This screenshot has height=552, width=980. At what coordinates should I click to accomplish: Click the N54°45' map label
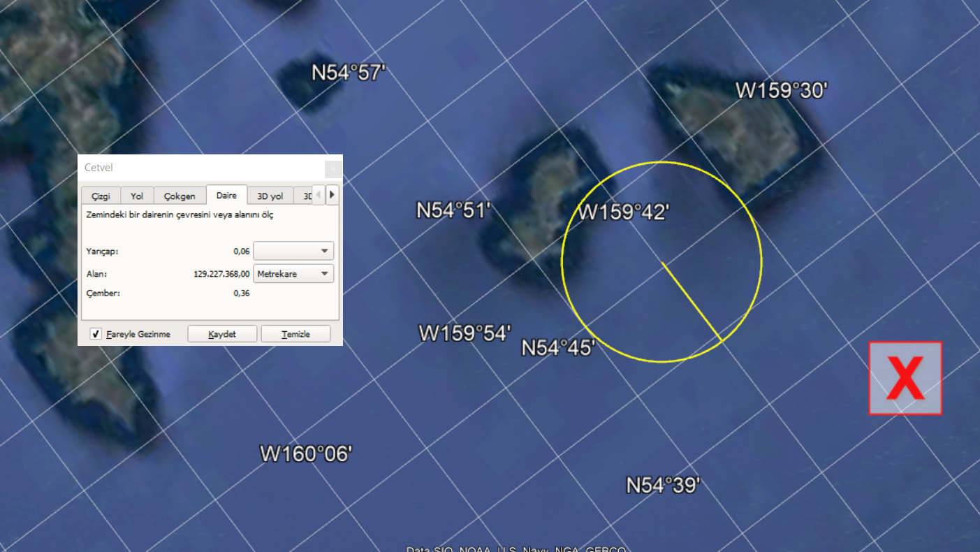point(559,347)
